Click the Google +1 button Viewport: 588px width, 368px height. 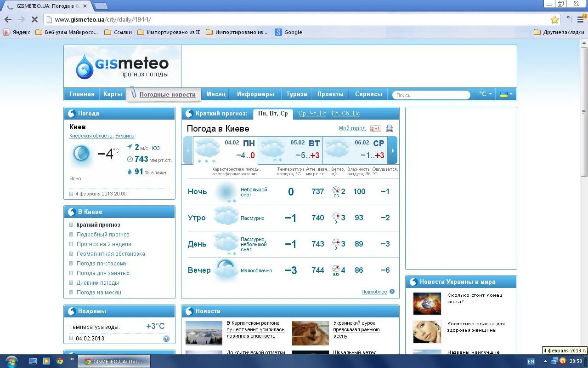pyautogui.click(x=376, y=129)
